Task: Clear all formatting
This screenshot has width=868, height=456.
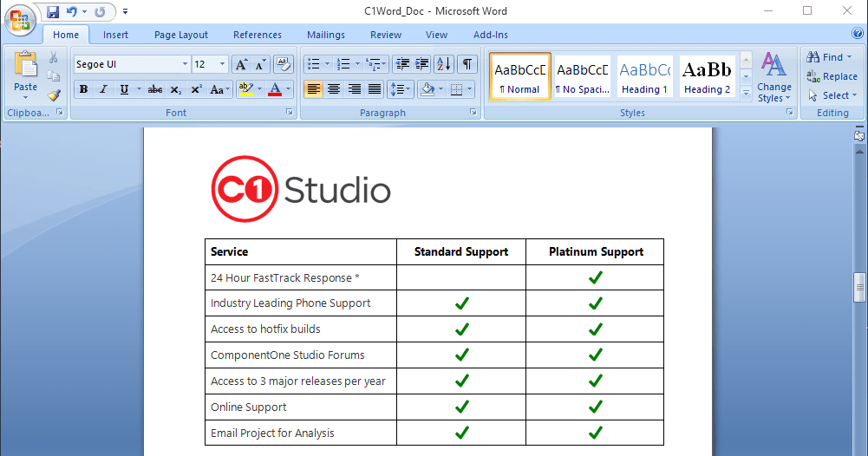Action: [x=284, y=65]
